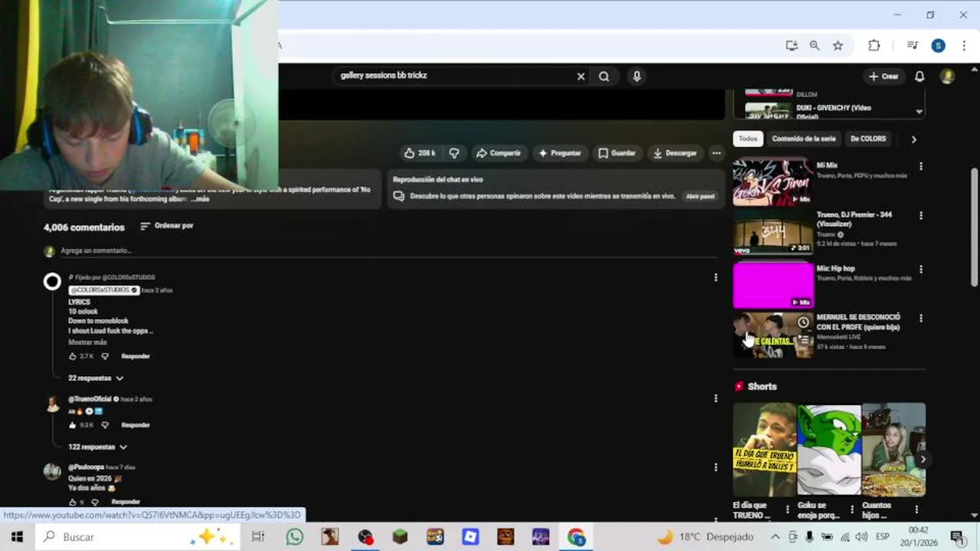
Task: Open the YouTube account avatar menu
Action: click(x=947, y=77)
